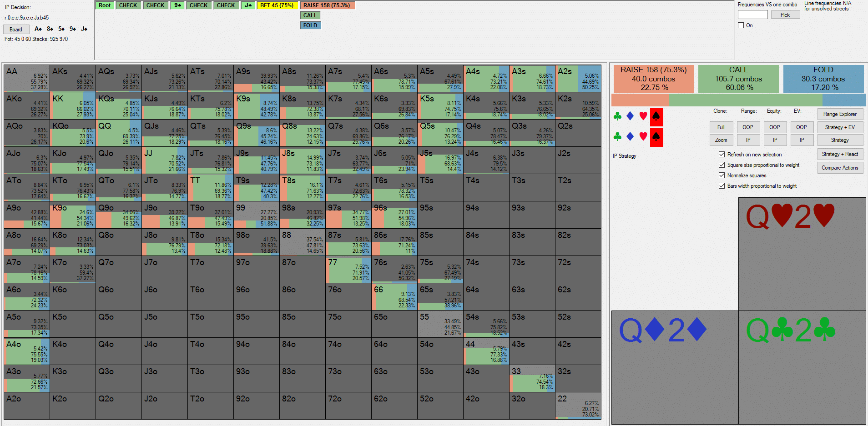Click the frequencies input field beside Pick
The width and height of the screenshot is (868, 426).
click(x=752, y=15)
